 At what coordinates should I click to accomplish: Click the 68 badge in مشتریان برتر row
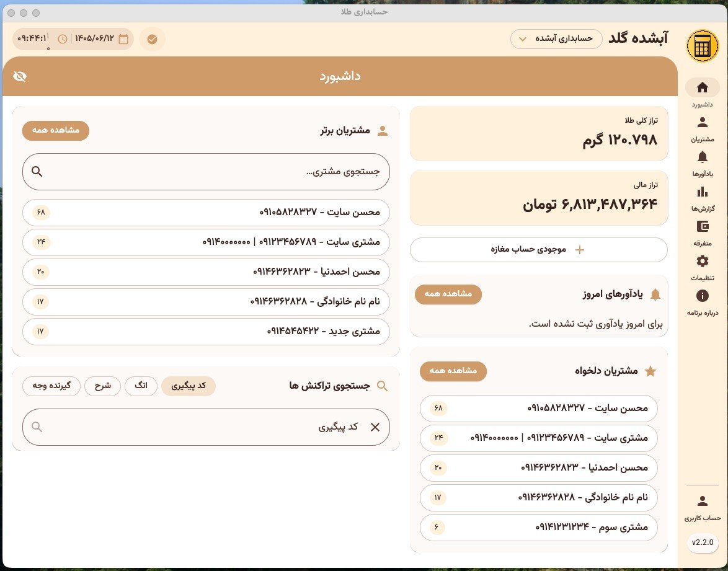click(x=41, y=213)
